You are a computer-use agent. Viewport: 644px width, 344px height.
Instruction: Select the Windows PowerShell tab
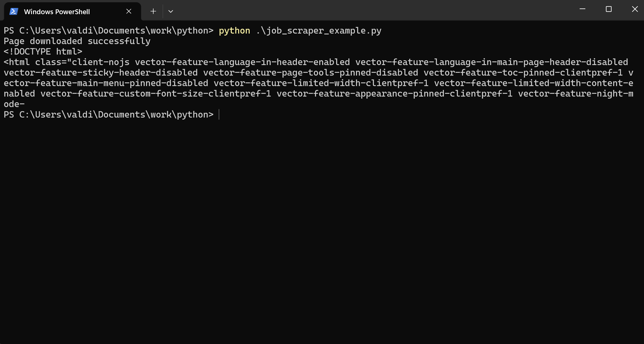click(x=73, y=11)
